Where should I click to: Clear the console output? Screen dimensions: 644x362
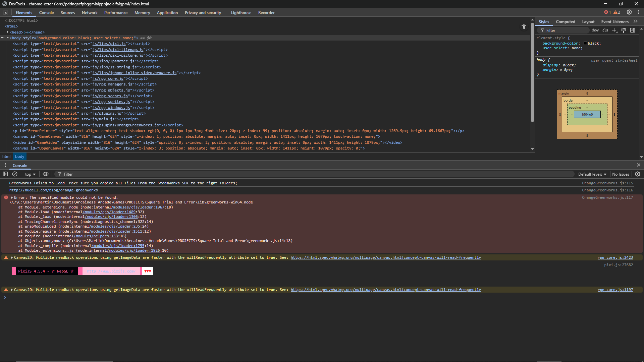point(15,174)
